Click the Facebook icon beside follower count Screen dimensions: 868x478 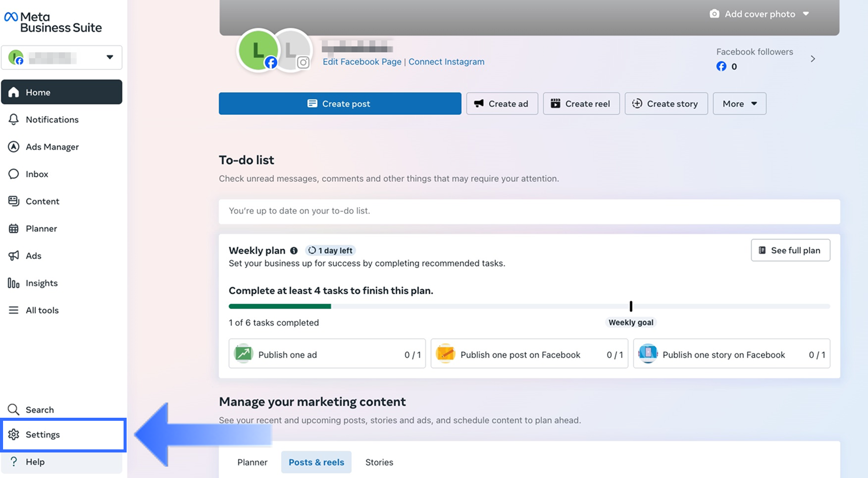721,66
